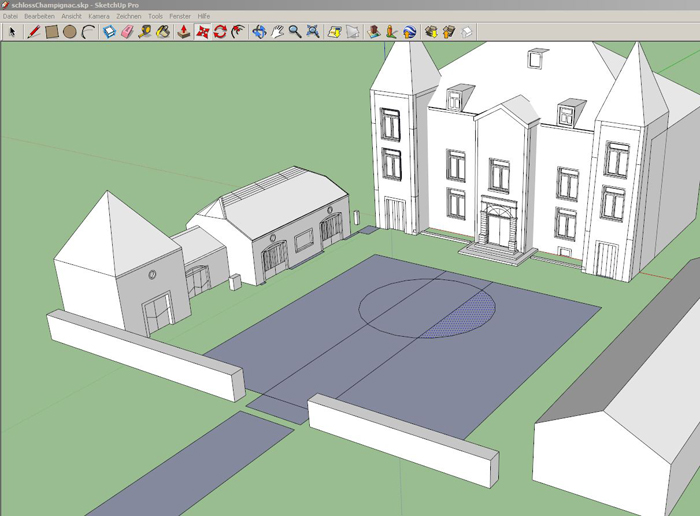Activate the Zoom magnifier tool

pos(295,32)
